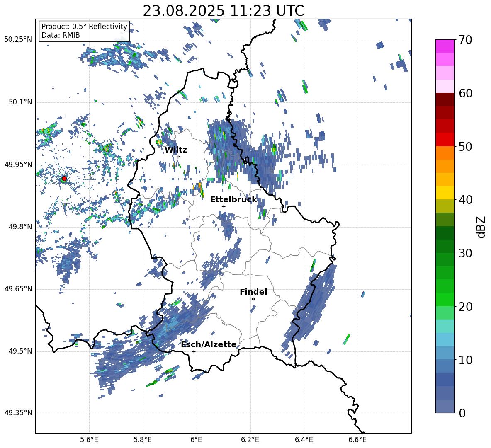Click the Findel cross marker
This screenshot has width=491, height=448.
[x=253, y=299]
